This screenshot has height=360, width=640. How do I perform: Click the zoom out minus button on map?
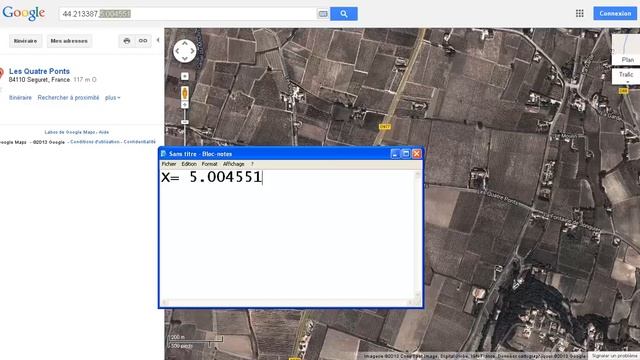tap(185, 122)
